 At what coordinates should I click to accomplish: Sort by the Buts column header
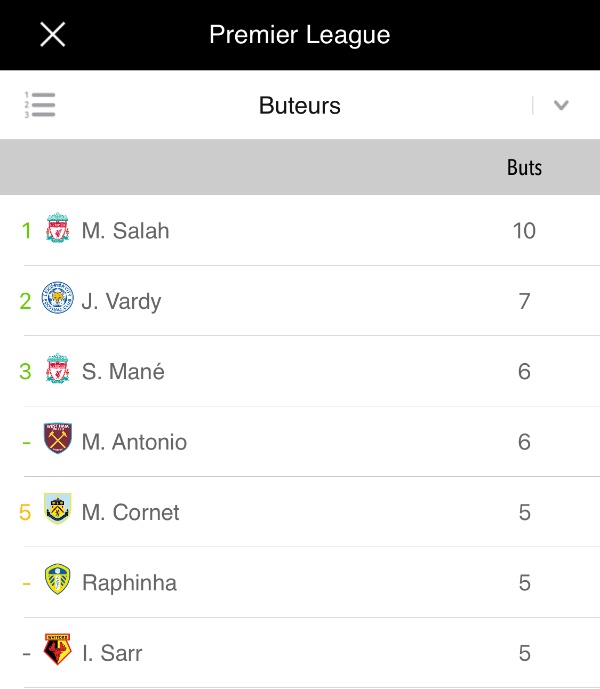(x=524, y=167)
